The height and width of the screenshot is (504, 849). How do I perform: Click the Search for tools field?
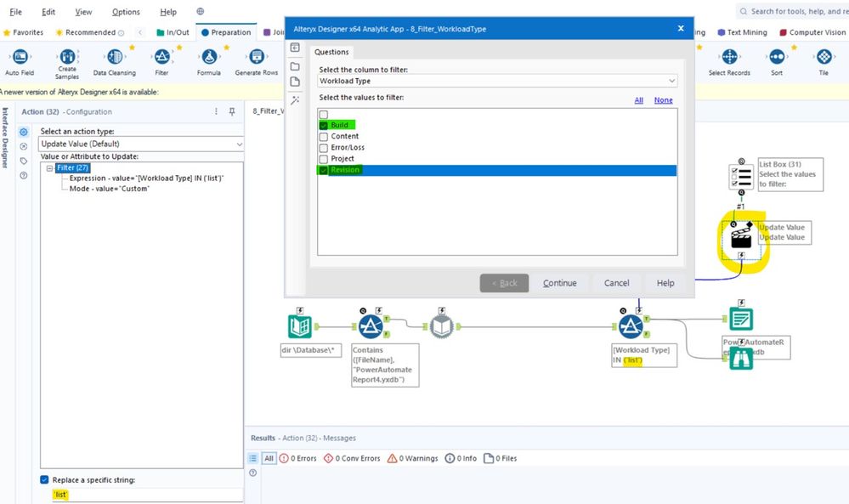tap(793, 11)
